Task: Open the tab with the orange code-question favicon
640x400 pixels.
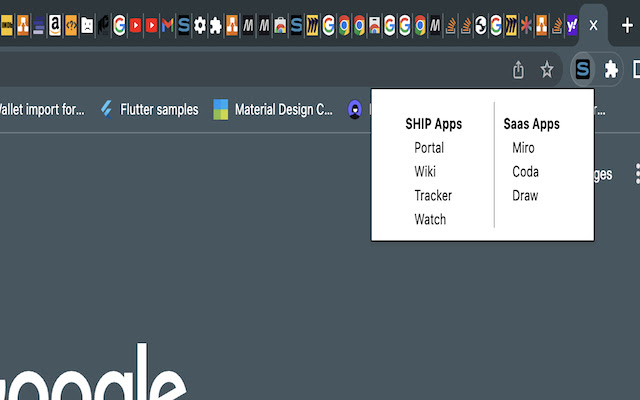Action: (x=71, y=26)
